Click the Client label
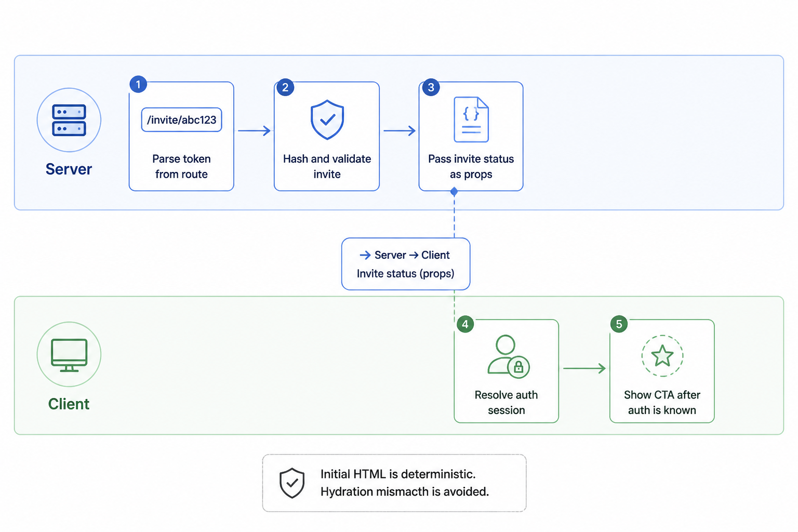This screenshot has width=798, height=532. 69,404
